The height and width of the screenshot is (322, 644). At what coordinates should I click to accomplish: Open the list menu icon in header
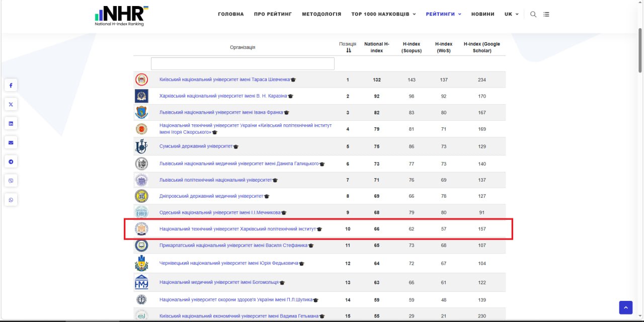pyautogui.click(x=546, y=14)
